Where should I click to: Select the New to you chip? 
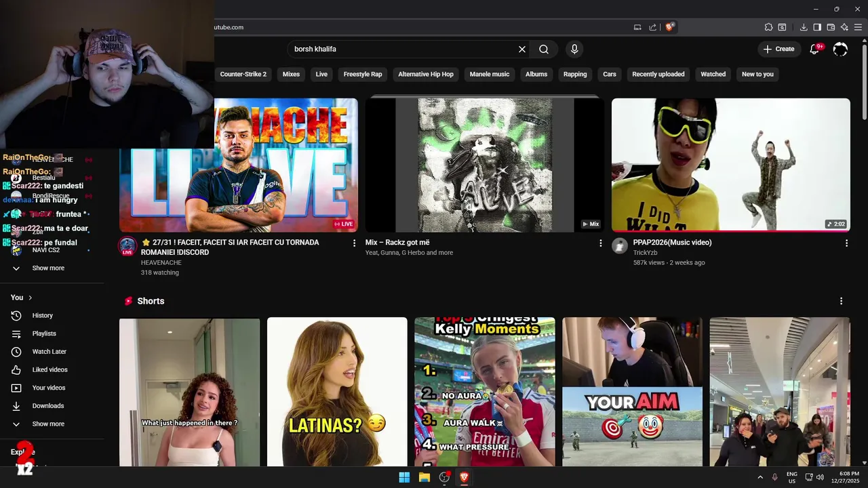click(757, 74)
